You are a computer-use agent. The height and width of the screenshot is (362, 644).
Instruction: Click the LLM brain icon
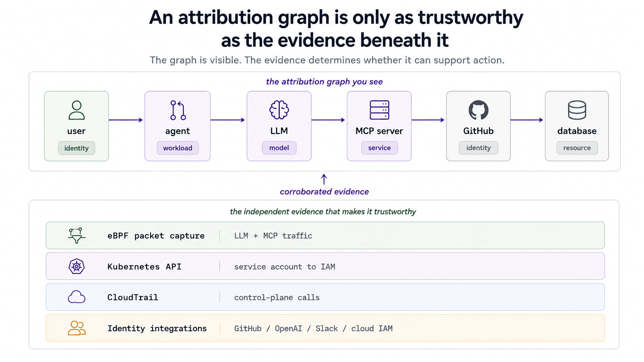pyautogui.click(x=279, y=110)
